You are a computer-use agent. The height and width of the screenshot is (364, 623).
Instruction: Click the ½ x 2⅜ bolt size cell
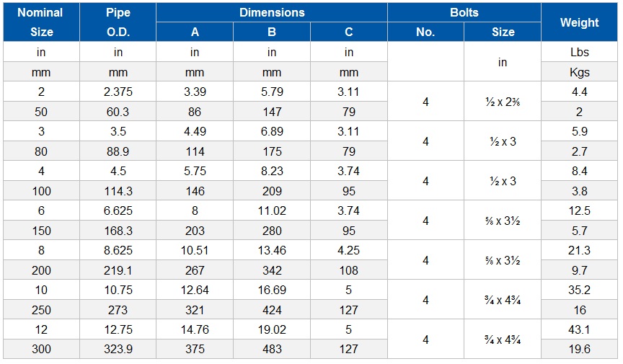pyautogui.click(x=503, y=102)
